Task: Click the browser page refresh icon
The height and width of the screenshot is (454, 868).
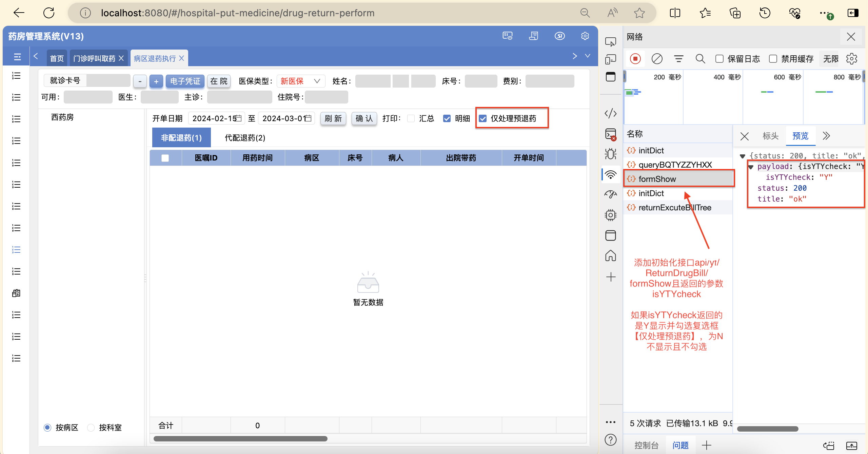Action: 49,13
